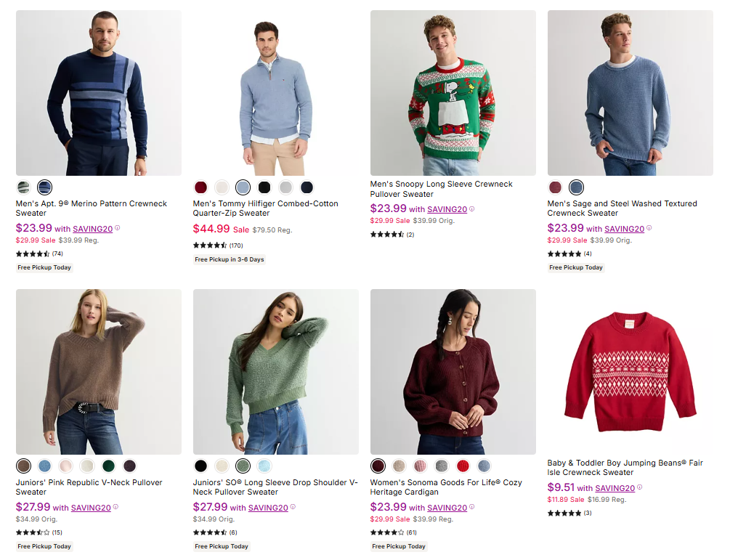
Task: Click info icon beside SAVING20 on Pink Republic pullover
Action: click(115, 507)
